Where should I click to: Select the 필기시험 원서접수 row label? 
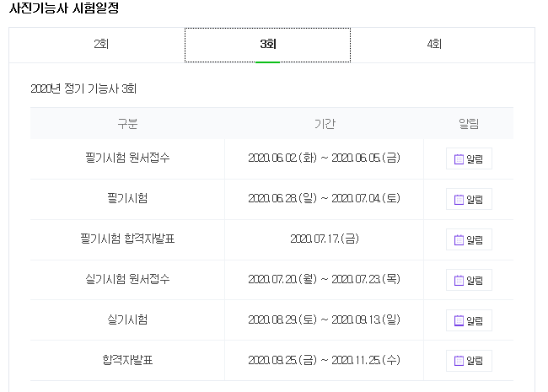[x=127, y=158]
